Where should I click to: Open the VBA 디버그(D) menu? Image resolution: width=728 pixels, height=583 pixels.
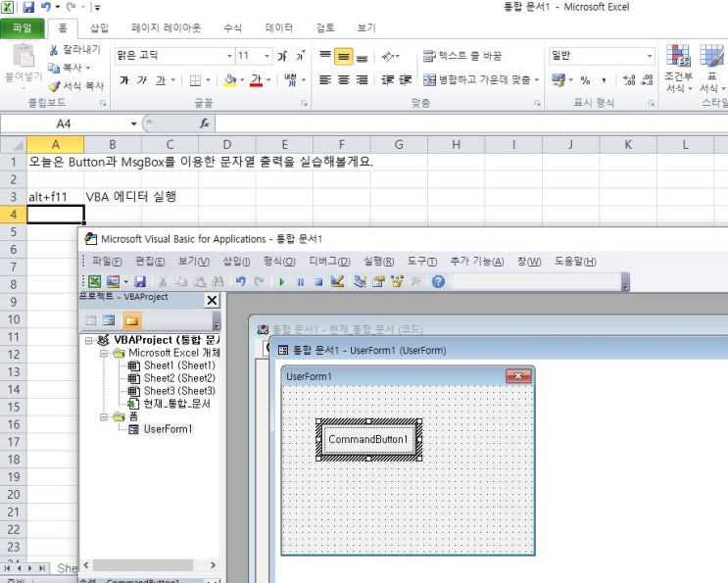coord(329,262)
